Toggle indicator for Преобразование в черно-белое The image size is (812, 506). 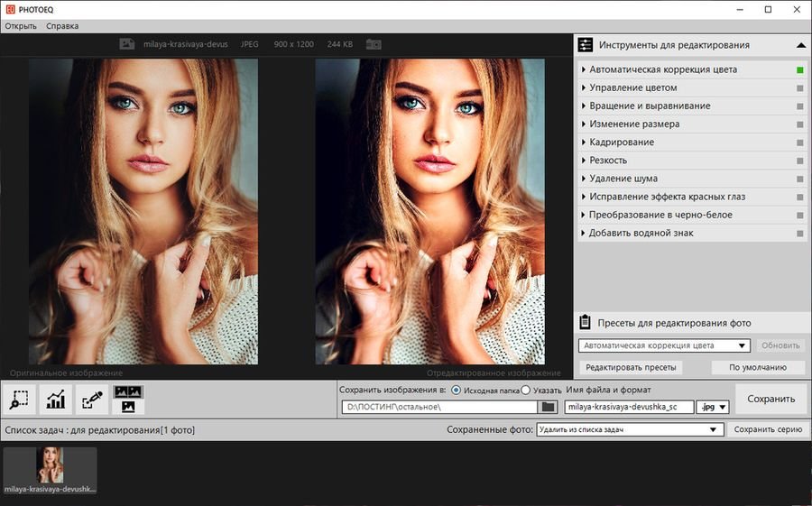pyautogui.click(x=799, y=215)
